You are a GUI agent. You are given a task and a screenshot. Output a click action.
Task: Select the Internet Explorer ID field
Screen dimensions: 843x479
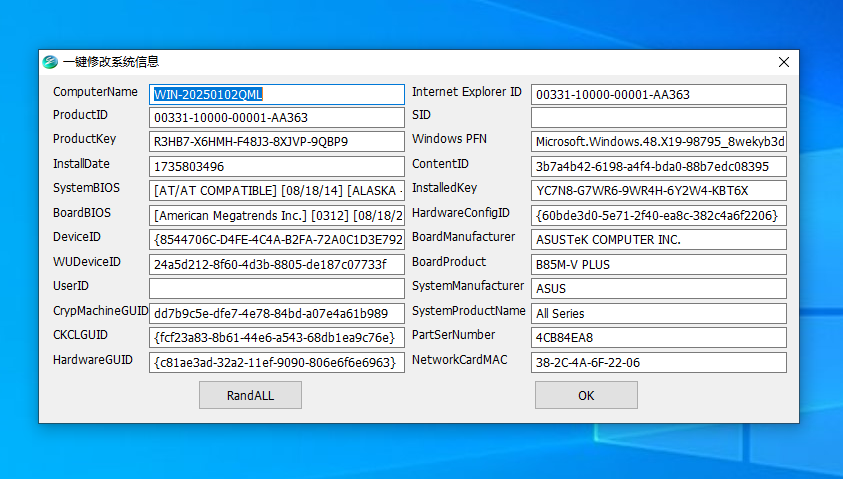(659, 94)
